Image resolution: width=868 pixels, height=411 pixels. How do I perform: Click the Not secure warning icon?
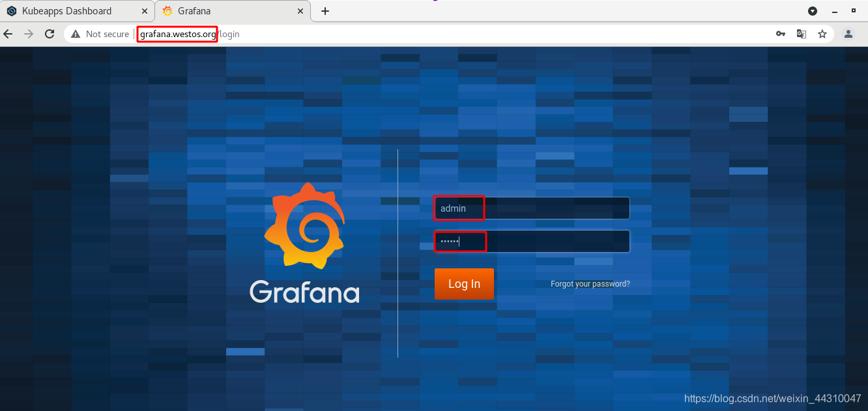coord(76,34)
